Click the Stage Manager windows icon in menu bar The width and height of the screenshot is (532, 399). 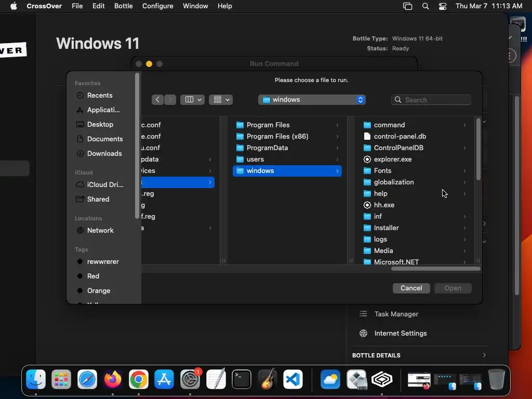tap(407, 6)
